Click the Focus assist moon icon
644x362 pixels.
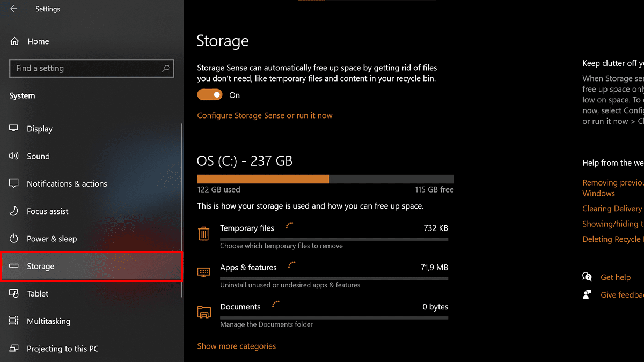point(14,211)
